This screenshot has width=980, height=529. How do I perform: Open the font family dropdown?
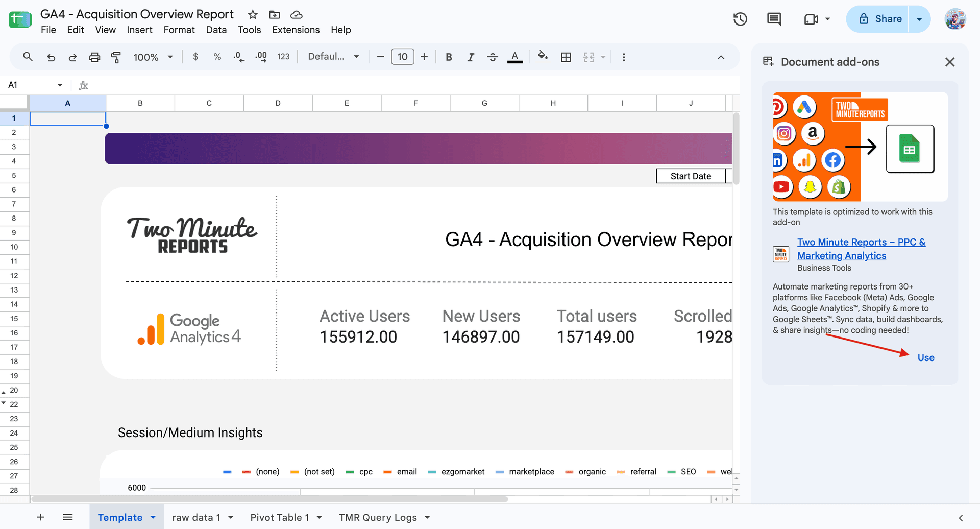click(334, 57)
